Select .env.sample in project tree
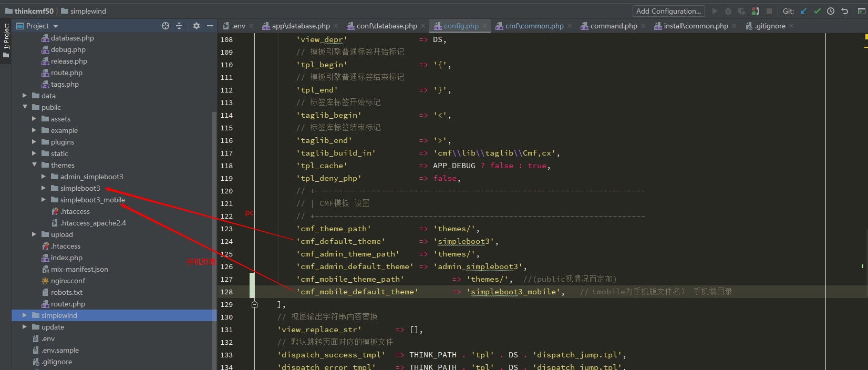The width and height of the screenshot is (868, 370). click(x=60, y=350)
